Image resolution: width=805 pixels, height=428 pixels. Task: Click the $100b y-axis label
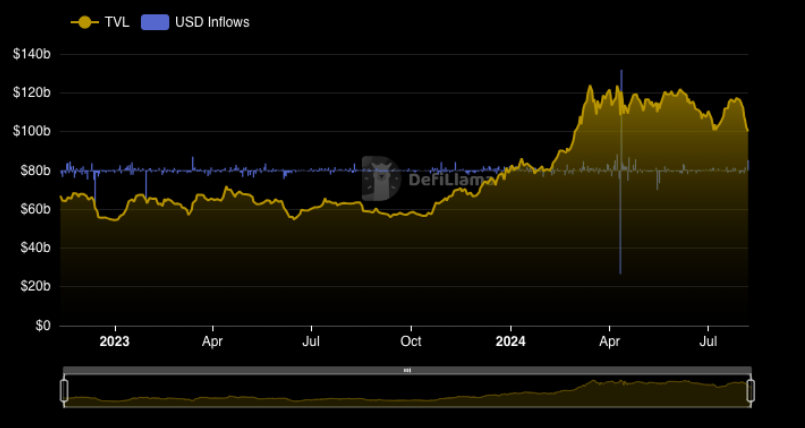(x=32, y=132)
